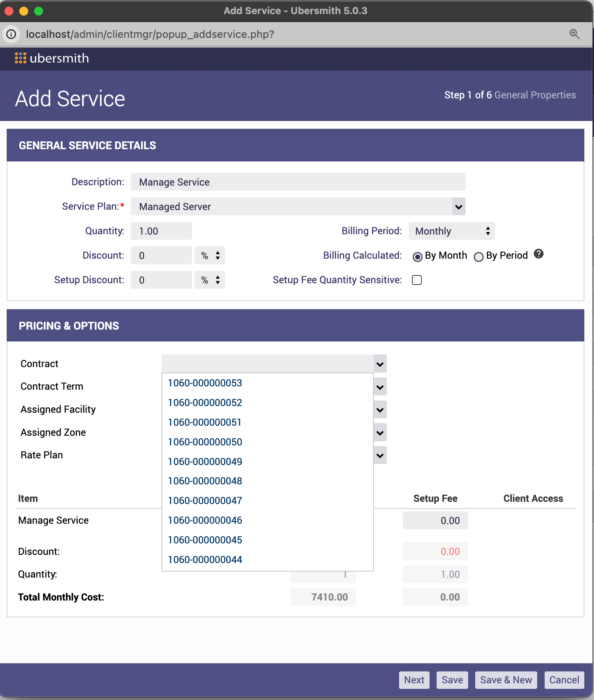This screenshot has width=594, height=700.
Task: Click the Billing Calculated help question mark icon
Action: pos(538,254)
